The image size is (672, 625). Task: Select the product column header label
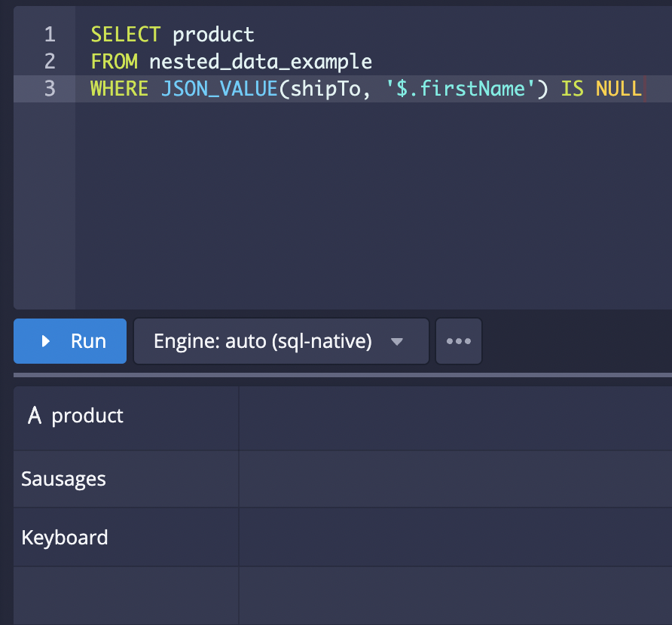[x=87, y=416]
